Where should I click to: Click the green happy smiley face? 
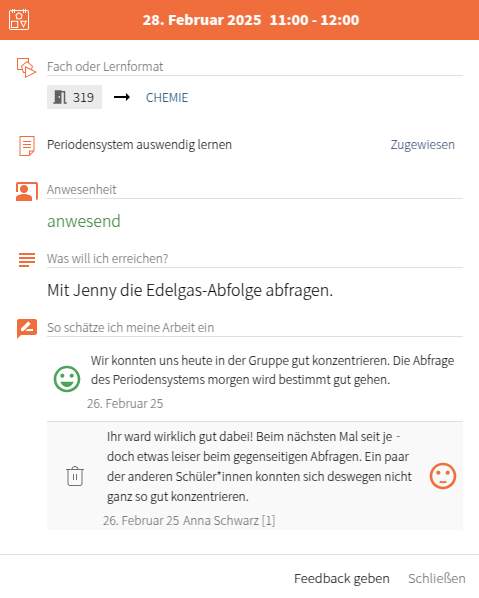(x=67, y=379)
